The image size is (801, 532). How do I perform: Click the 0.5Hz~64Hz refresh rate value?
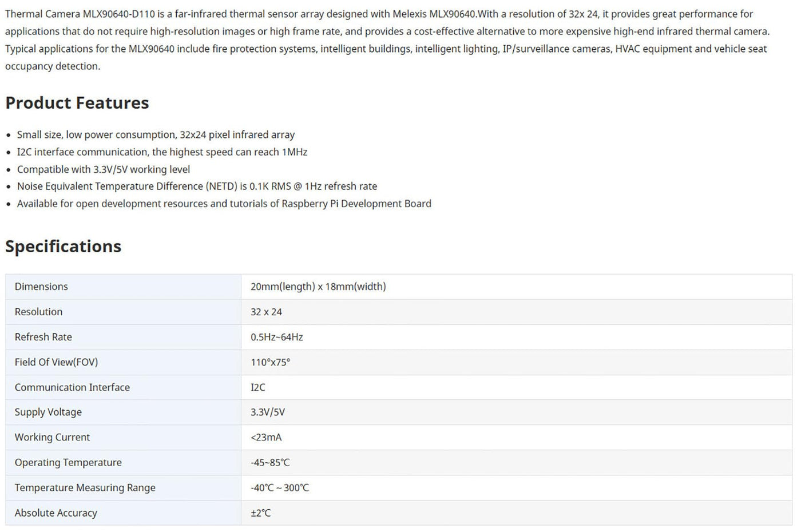277,337
